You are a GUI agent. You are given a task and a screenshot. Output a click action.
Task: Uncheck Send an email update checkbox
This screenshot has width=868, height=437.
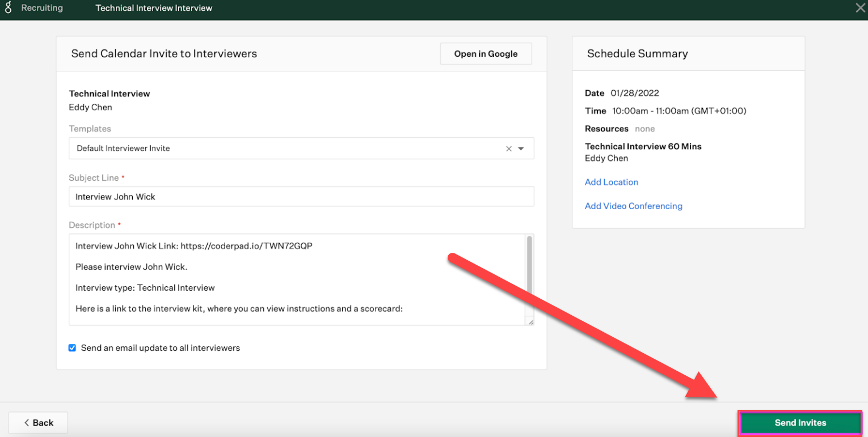coord(72,348)
